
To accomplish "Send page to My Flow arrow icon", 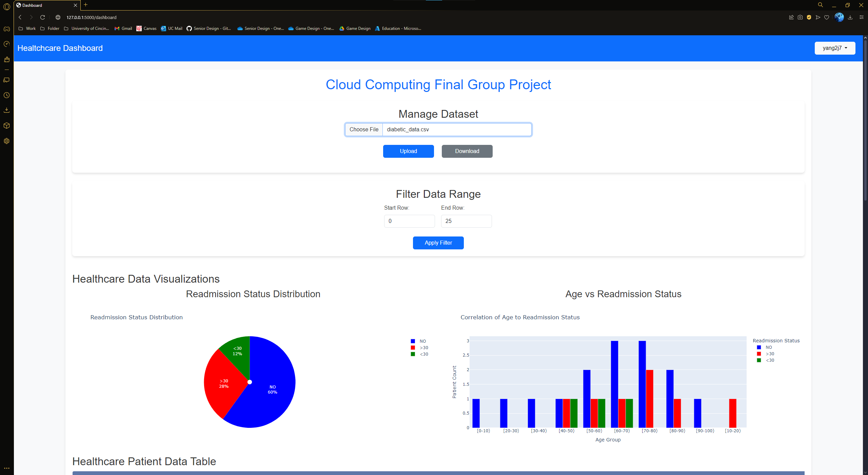I will pos(818,17).
